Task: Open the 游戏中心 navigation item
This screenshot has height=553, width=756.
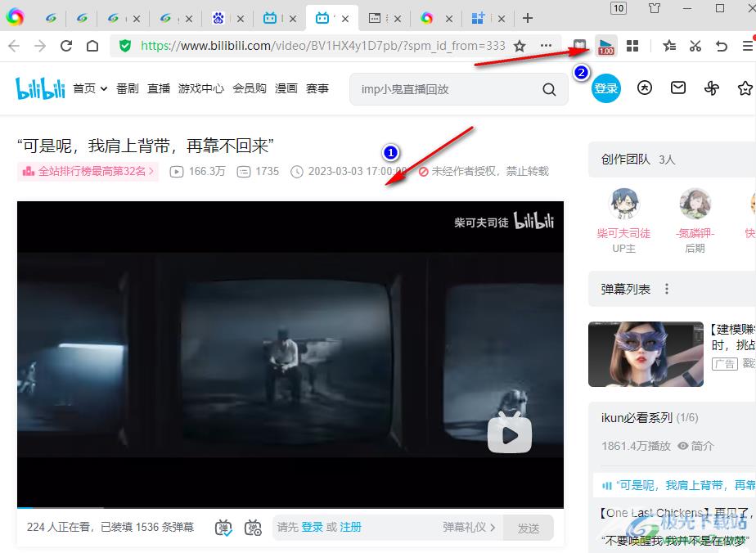Action: pos(201,88)
